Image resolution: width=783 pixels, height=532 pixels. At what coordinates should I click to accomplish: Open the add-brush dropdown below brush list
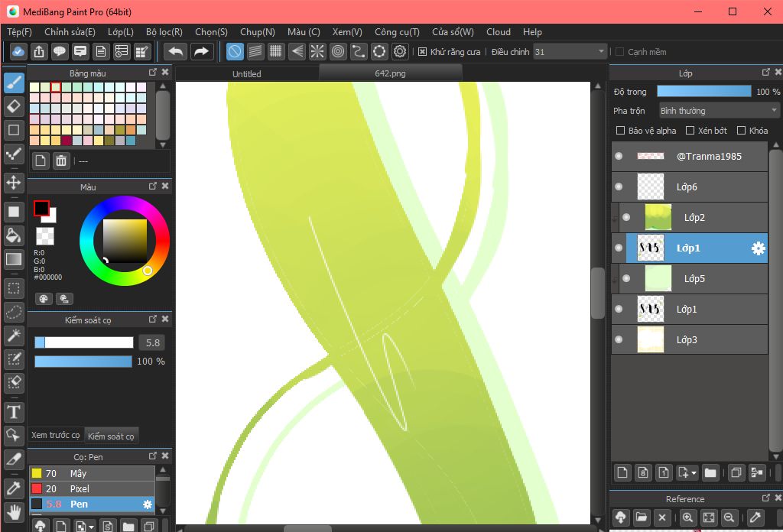click(x=91, y=527)
